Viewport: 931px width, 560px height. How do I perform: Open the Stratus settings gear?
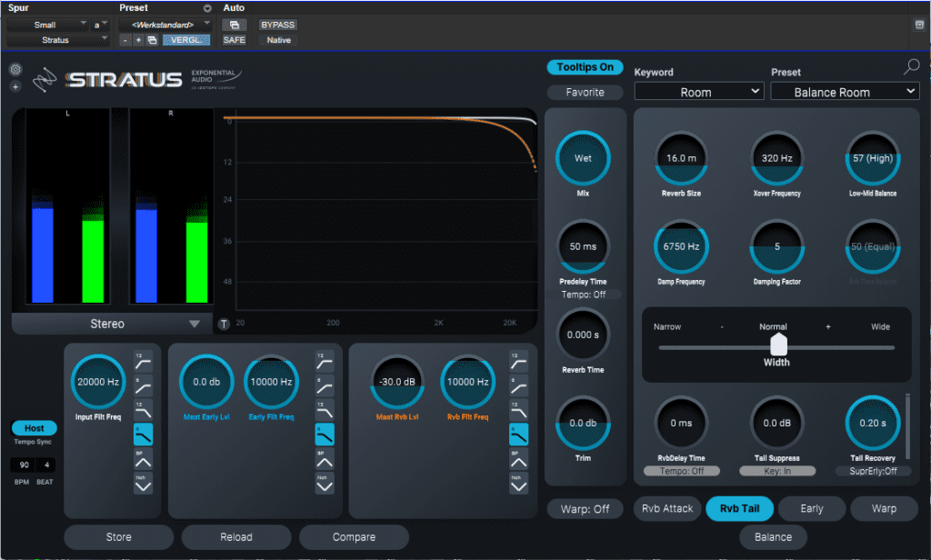[15, 70]
